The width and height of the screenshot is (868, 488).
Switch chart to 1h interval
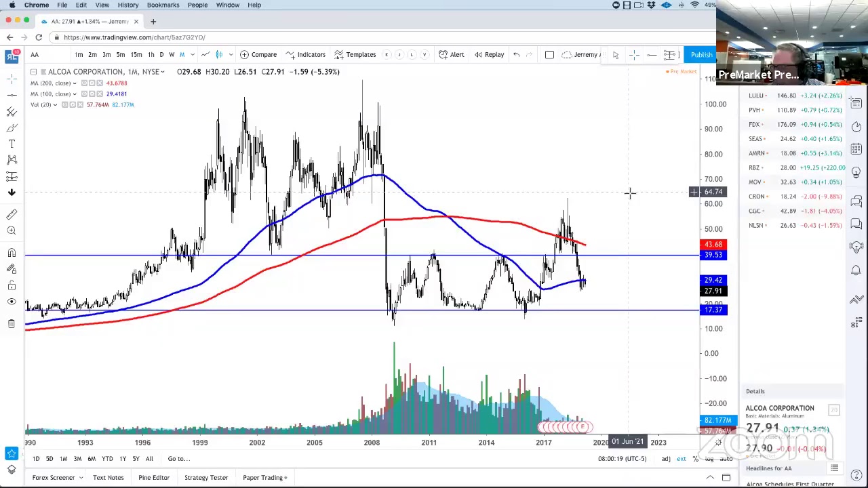[x=151, y=54]
